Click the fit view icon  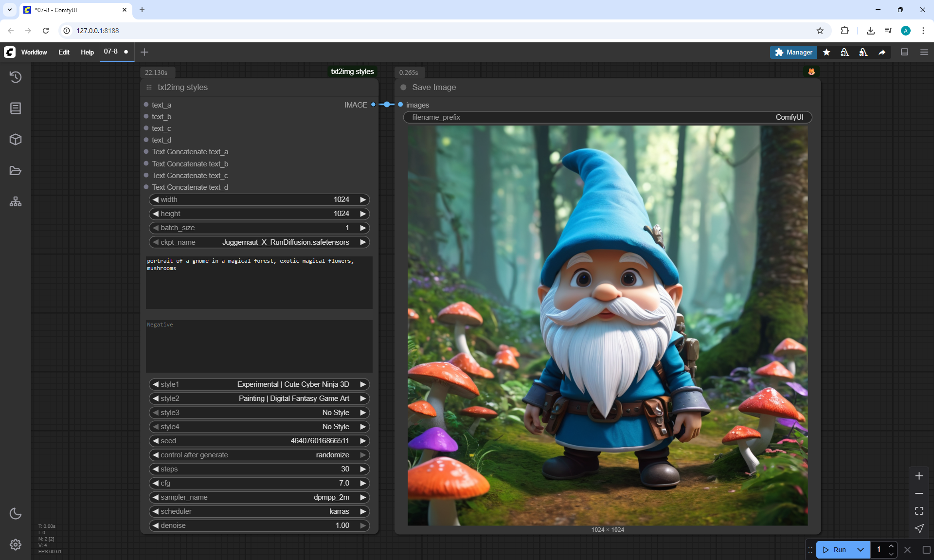tap(919, 511)
